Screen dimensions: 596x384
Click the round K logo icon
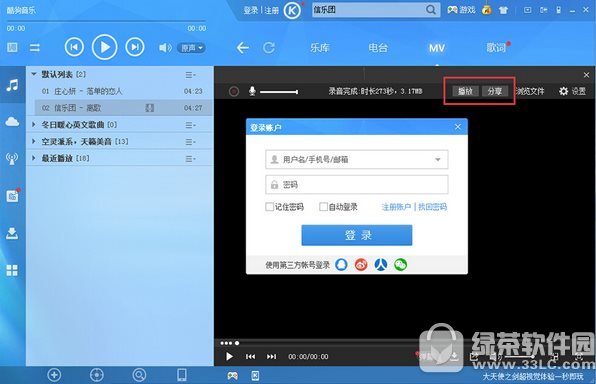pyautogui.click(x=292, y=11)
